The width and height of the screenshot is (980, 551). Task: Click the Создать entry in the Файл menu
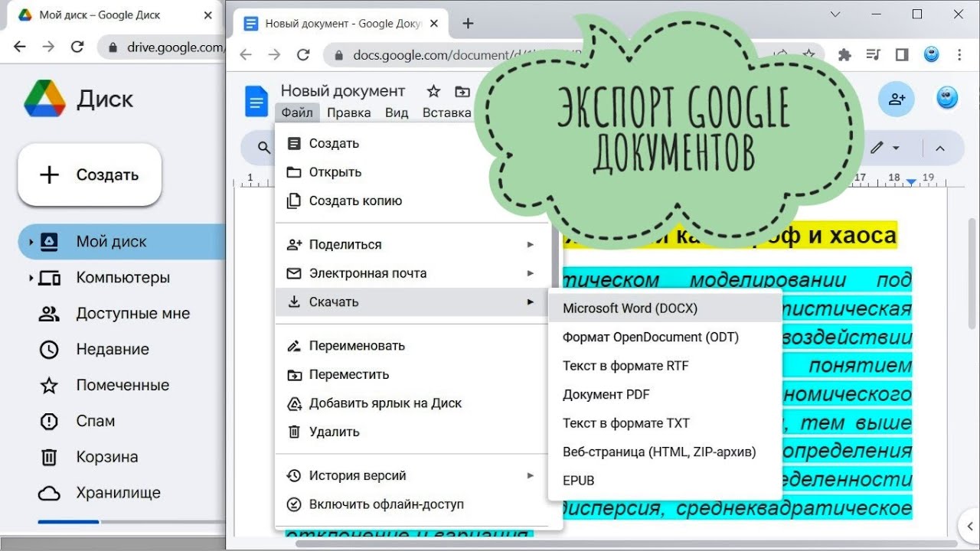[413, 143]
